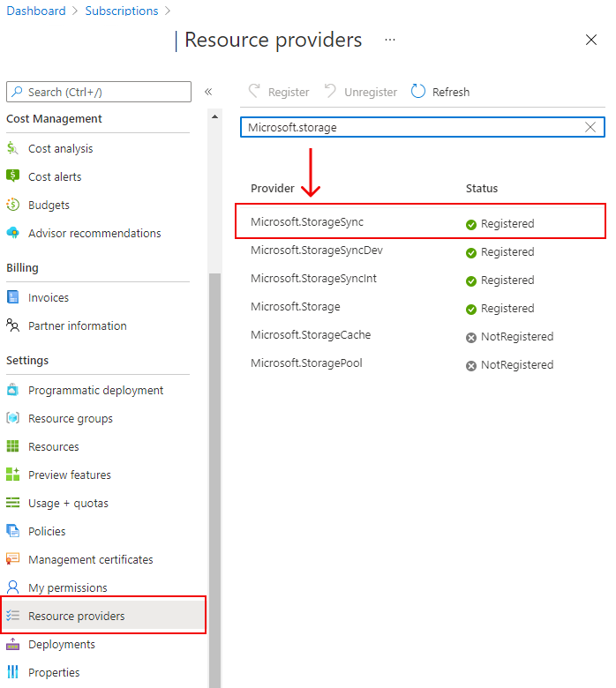This screenshot has height=688, width=616.
Task: Click the sidebar scrollbar thumb
Action: (x=214, y=481)
